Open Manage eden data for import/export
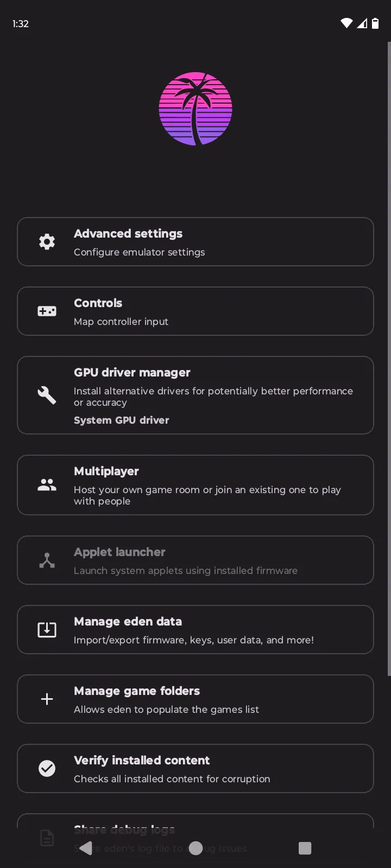The image size is (391, 868). 195,629
